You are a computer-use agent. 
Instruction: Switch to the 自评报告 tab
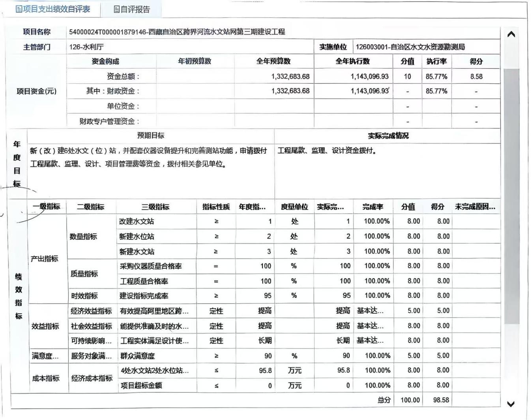coord(131,9)
